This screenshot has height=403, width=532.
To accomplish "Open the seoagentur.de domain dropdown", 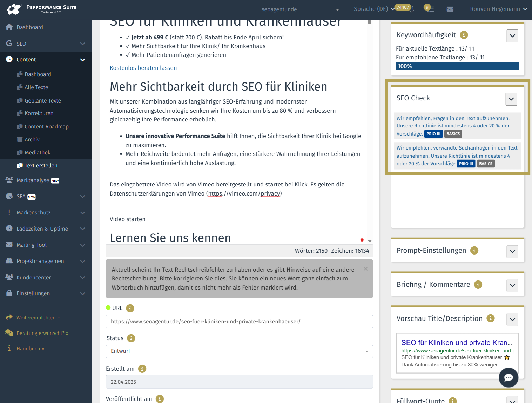I will 301,9.
